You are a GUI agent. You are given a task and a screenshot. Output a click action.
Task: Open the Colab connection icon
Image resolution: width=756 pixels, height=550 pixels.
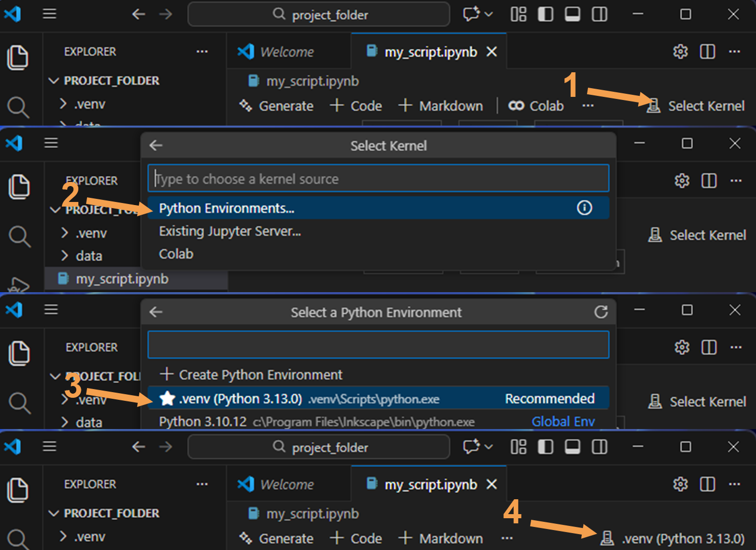(x=517, y=106)
